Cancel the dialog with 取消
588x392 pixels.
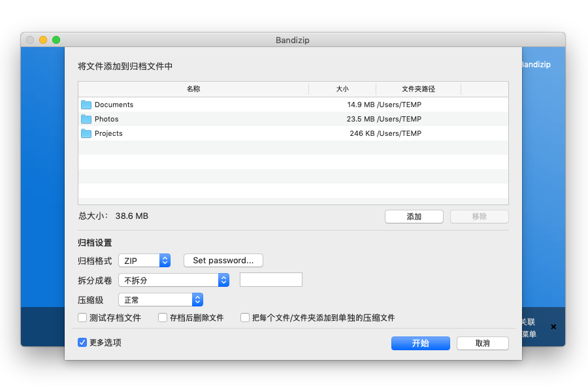coord(482,343)
